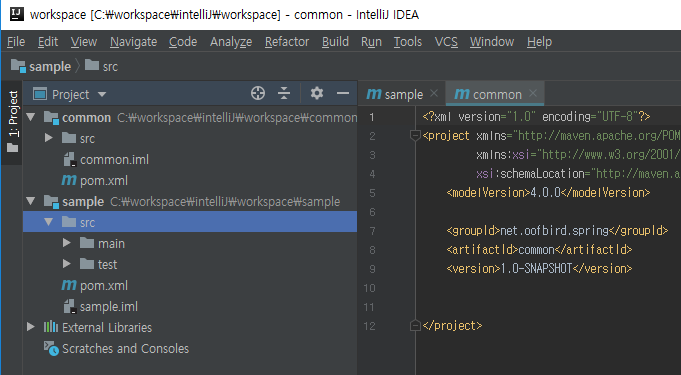Click the locate/scroll from source crosshair icon

pyautogui.click(x=258, y=93)
